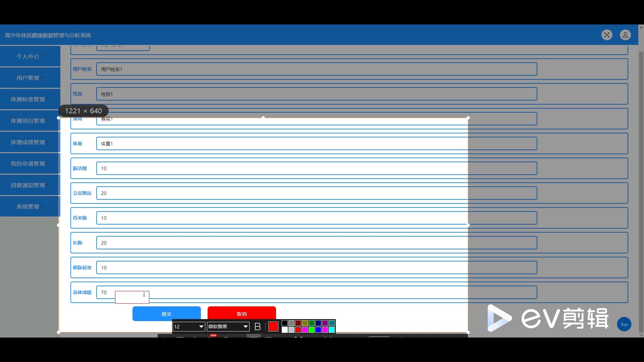
Task: Select the navy blue swatch
Action: pos(318,323)
